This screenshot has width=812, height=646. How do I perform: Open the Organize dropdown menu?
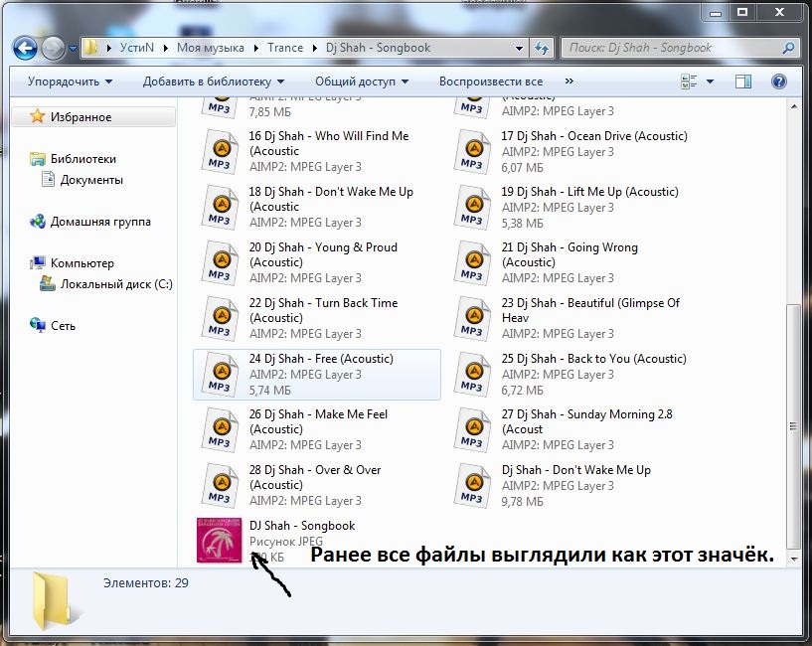point(70,81)
